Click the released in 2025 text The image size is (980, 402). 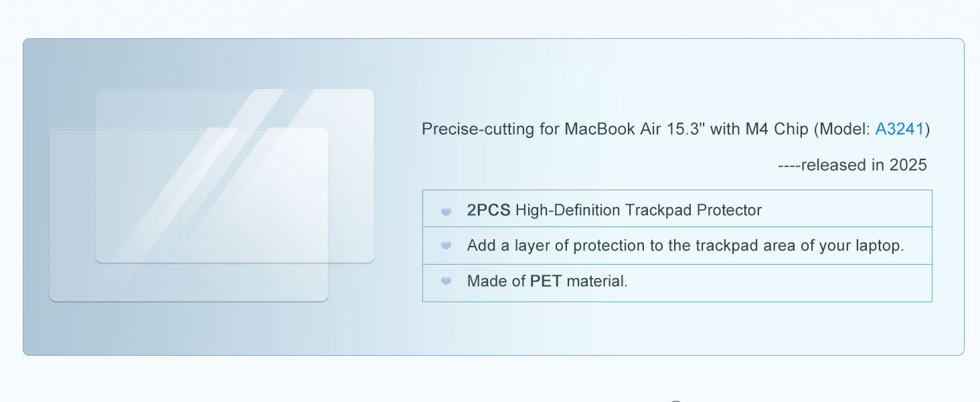pos(852,165)
